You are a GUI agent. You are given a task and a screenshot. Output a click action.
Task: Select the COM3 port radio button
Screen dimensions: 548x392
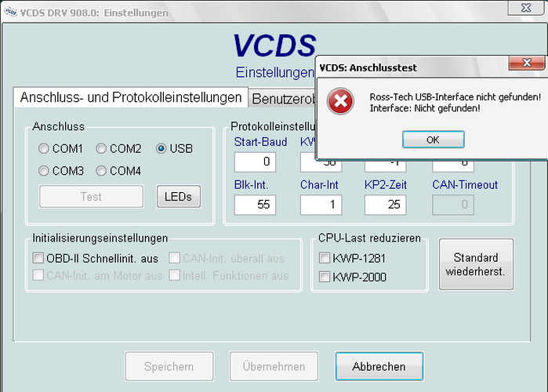(43, 171)
